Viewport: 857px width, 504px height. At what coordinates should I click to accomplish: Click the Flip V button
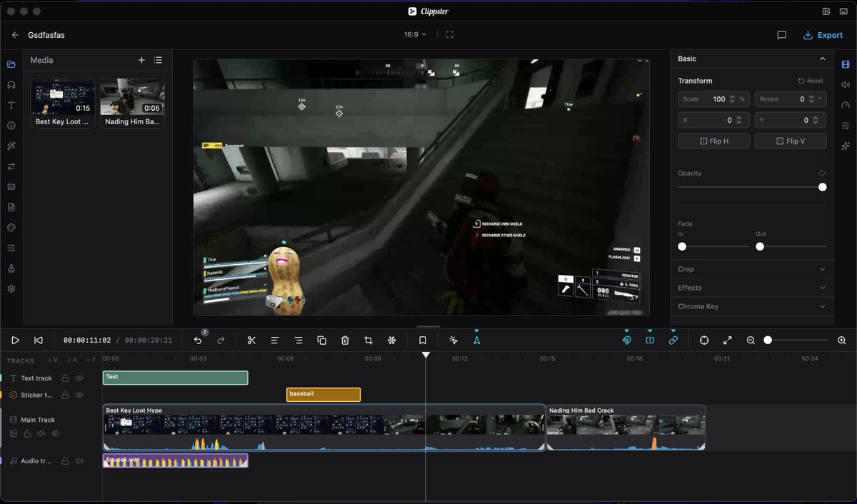[791, 141]
